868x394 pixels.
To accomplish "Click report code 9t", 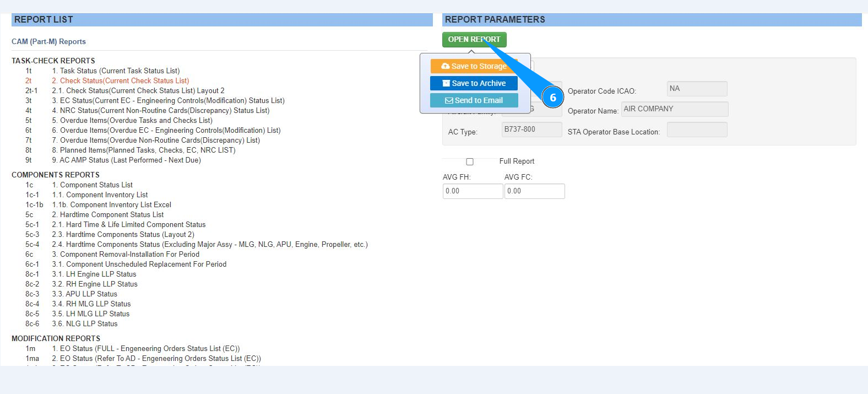I will [x=29, y=160].
